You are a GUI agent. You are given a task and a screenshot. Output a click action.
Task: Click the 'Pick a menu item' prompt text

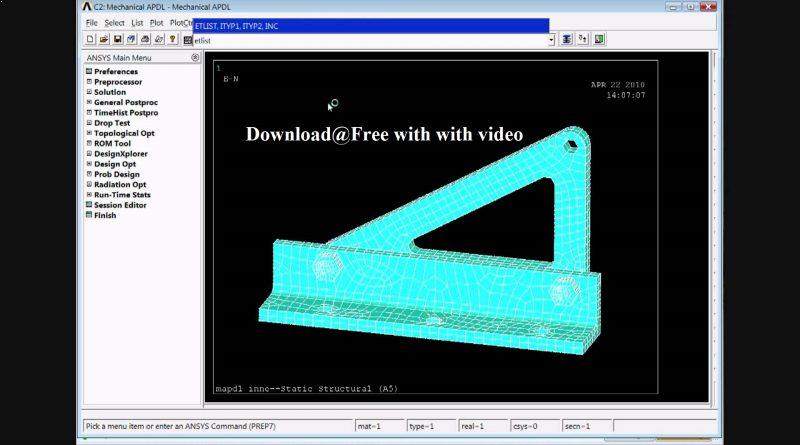click(180, 426)
